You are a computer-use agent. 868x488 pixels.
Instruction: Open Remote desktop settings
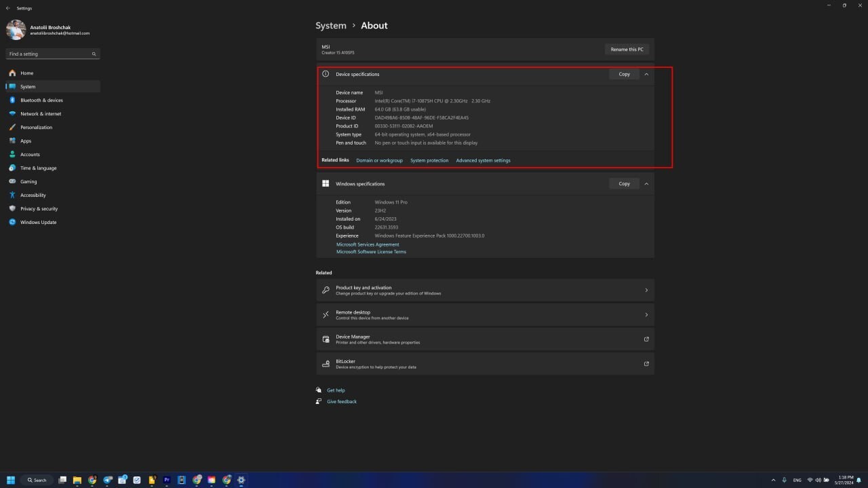(x=485, y=315)
